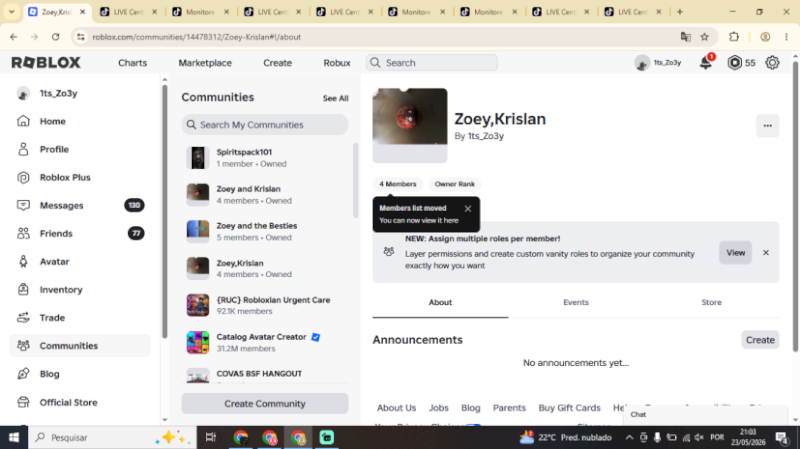Click See All communities link
This screenshot has width=800, height=449.
pos(335,98)
